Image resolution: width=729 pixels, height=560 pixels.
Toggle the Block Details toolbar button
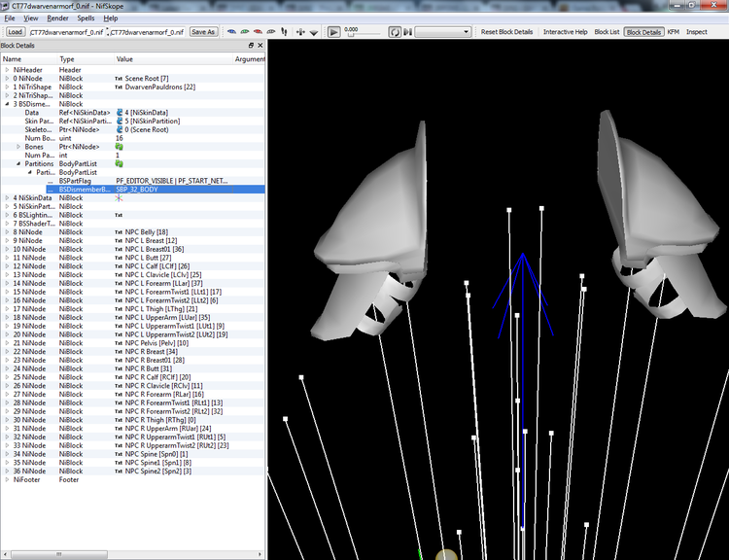pyautogui.click(x=643, y=32)
